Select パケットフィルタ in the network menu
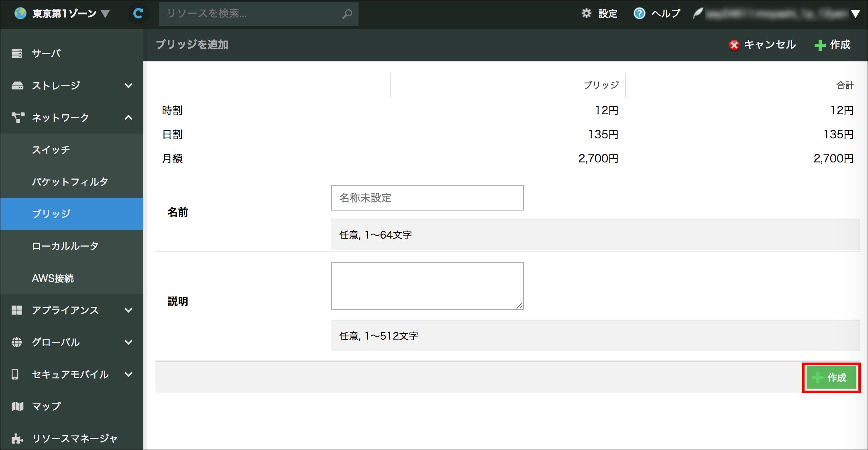The height and width of the screenshot is (450, 868). click(70, 182)
